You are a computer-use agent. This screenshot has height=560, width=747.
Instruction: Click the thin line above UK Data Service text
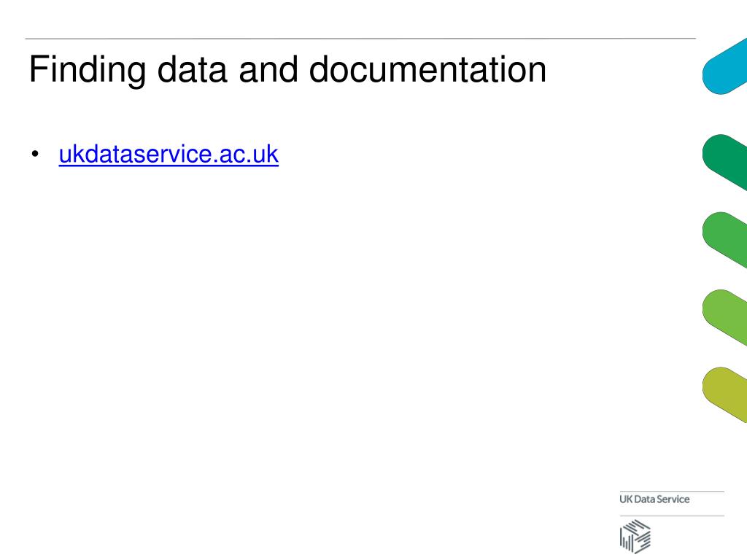672,491
